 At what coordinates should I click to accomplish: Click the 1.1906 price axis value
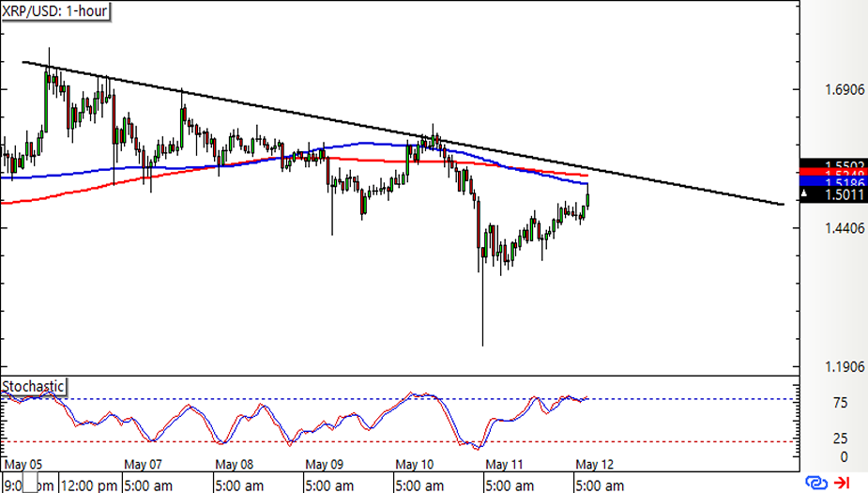(845, 367)
